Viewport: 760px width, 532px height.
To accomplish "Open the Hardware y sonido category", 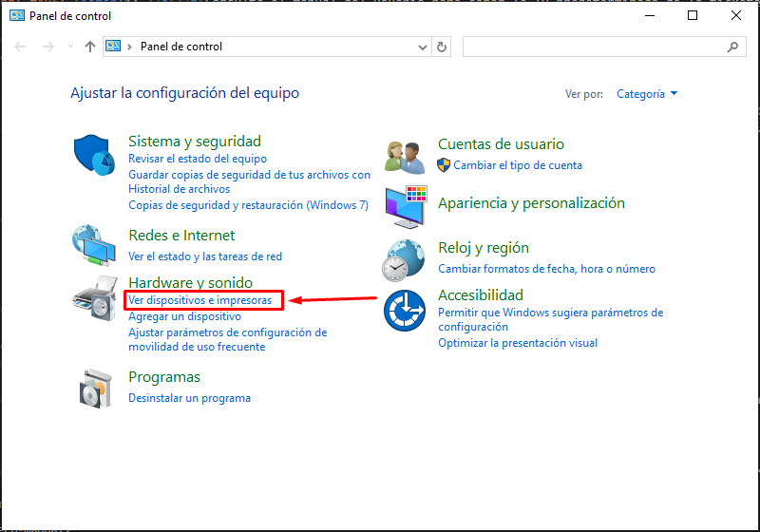I will coord(191,282).
